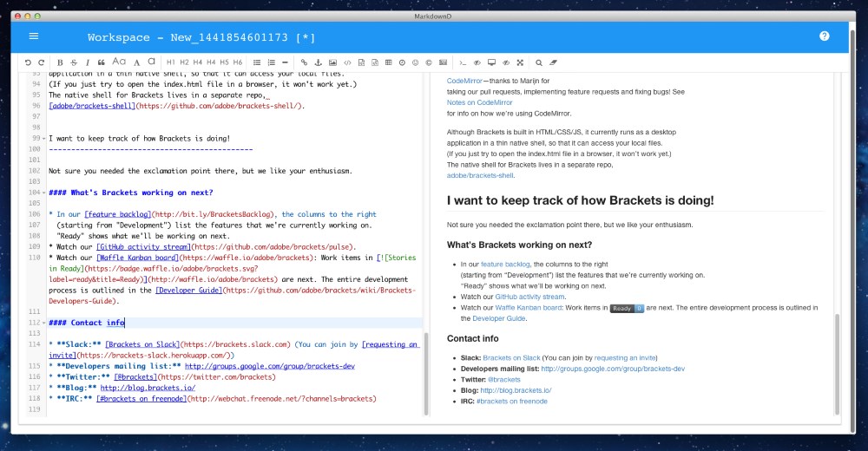Open the hamburger menu in the blue header
The height and width of the screenshot is (451, 868).
click(34, 36)
